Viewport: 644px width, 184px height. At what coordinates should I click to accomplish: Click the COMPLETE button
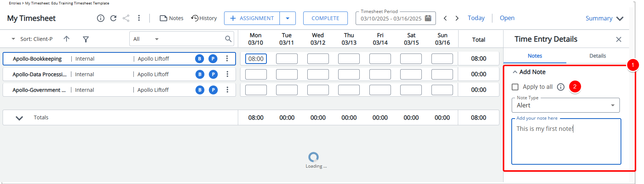pos(325,18)
